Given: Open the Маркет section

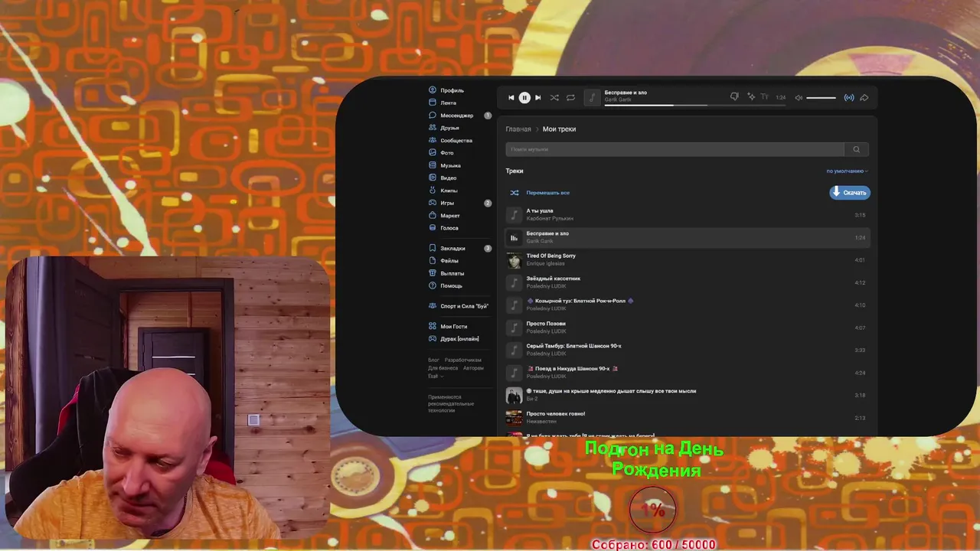Looking at the screenshot, I should [445, 216].
